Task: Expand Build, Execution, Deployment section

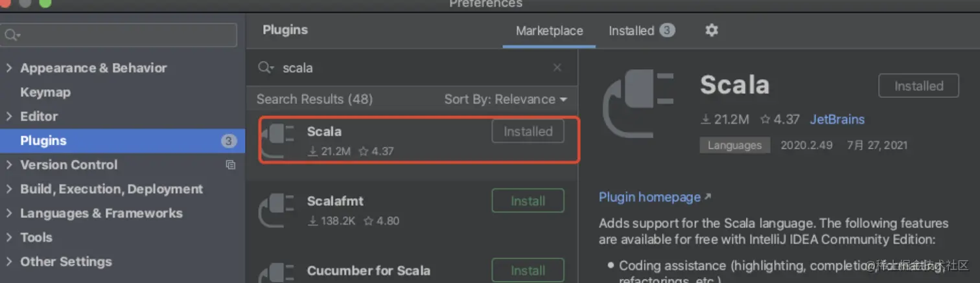Action: pyautogui.click(x=9, y=189)
